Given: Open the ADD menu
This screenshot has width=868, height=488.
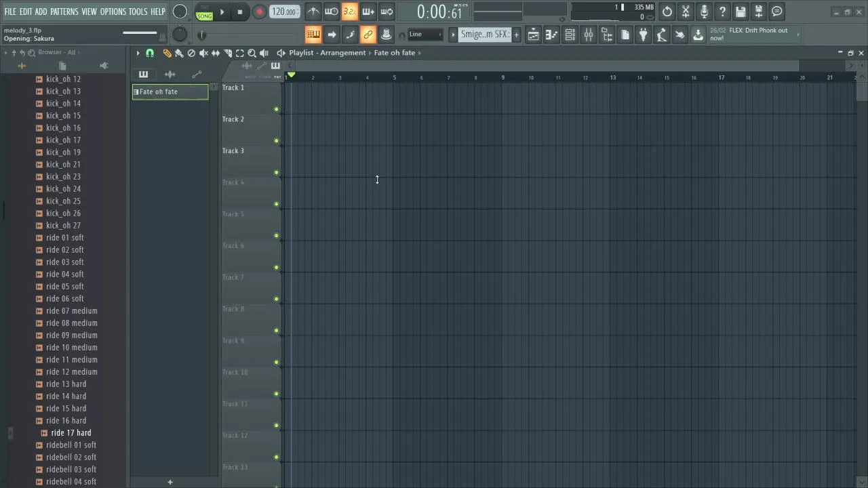Looking at the screenshot, I should coord(41,12).
